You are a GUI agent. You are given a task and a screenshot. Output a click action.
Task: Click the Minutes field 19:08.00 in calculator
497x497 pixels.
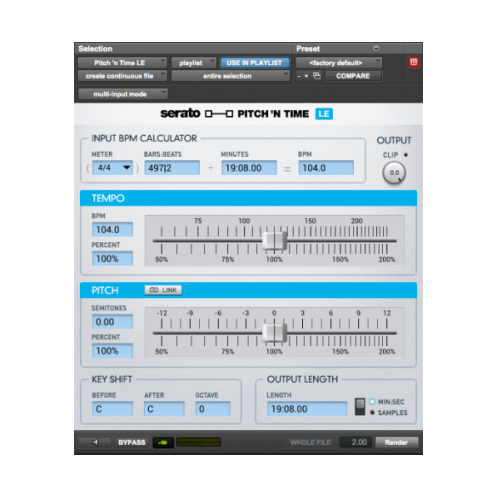point(249,168)
